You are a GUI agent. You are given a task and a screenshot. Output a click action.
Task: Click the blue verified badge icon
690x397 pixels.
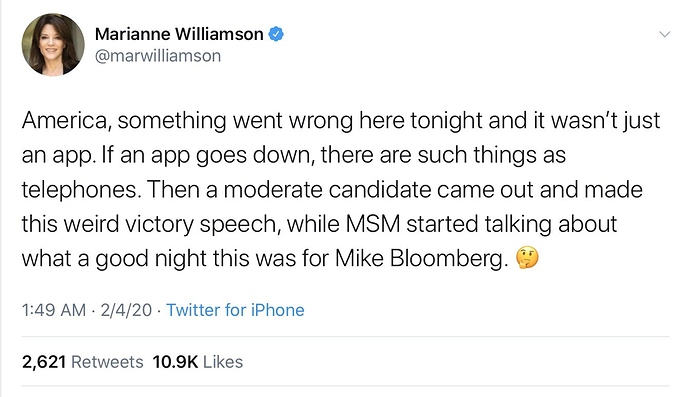click(x=276, y=34)
